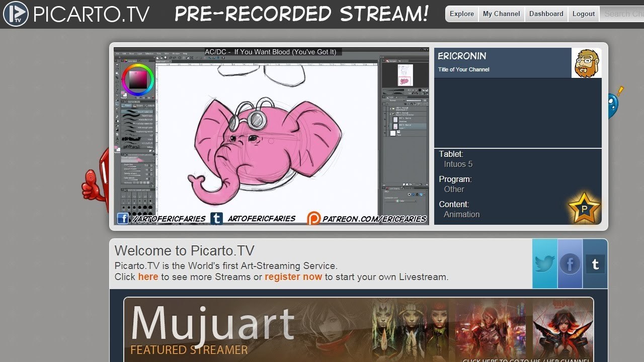This screenshot has height=362, width=644.
Task: Click the Picarto.TV play logo icon
Action: [x=15, y=14]
